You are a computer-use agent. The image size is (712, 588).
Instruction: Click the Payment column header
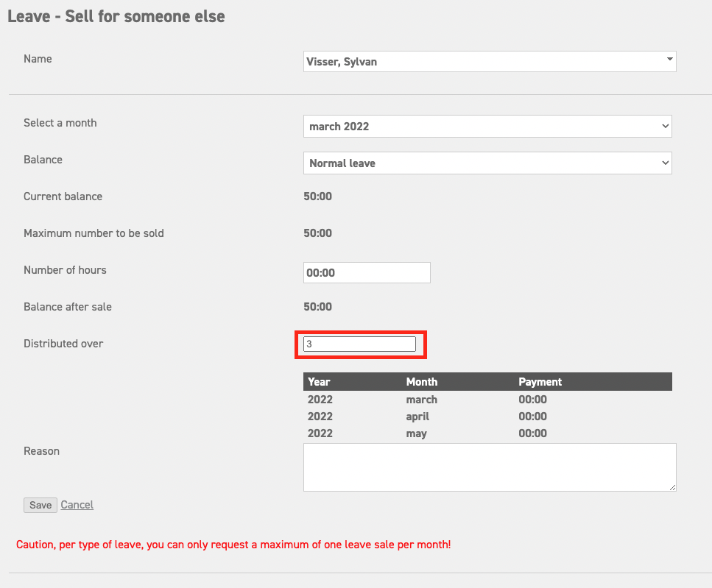tap(540, 381)
